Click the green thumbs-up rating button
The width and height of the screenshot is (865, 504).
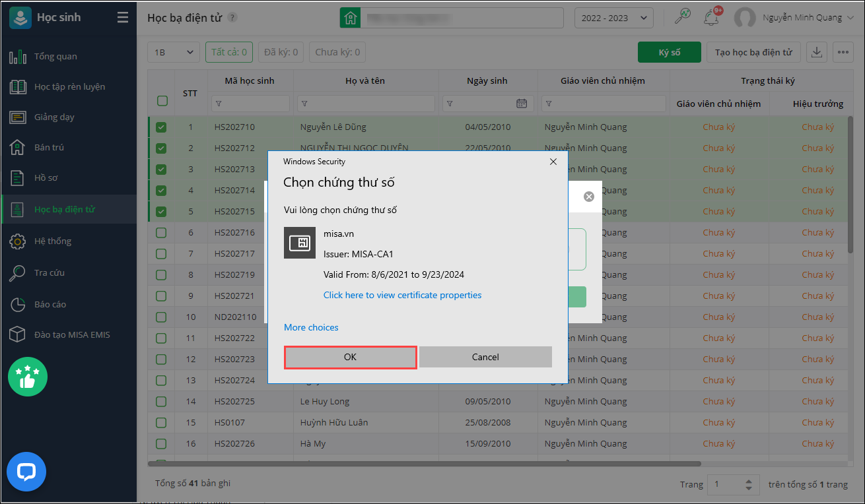[x=28, y=377]
